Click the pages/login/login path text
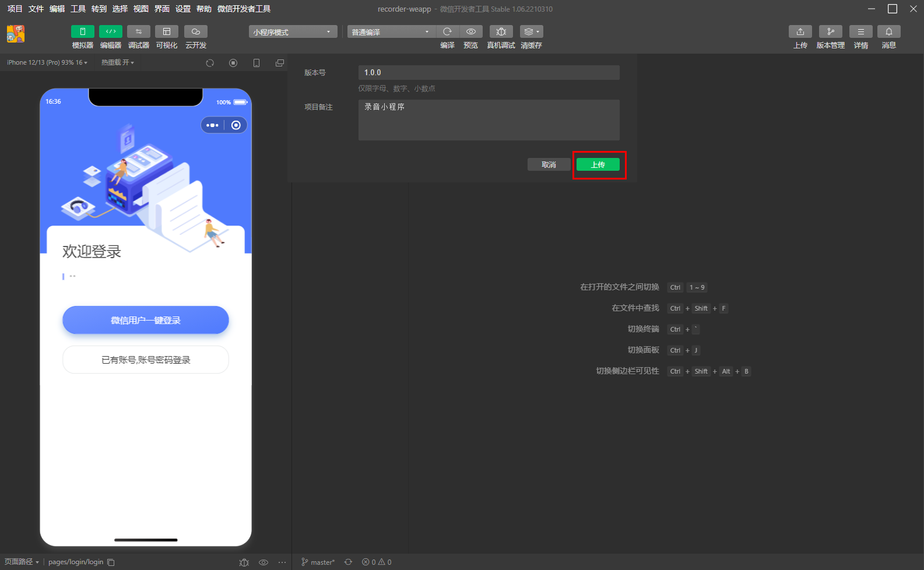 tap(76, 562)
